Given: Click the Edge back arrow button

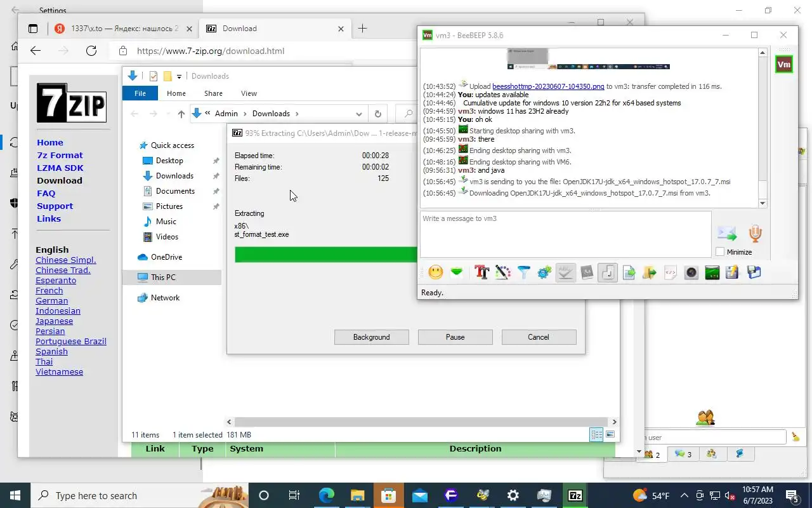Looking at the screenshot, I should 36,51.
